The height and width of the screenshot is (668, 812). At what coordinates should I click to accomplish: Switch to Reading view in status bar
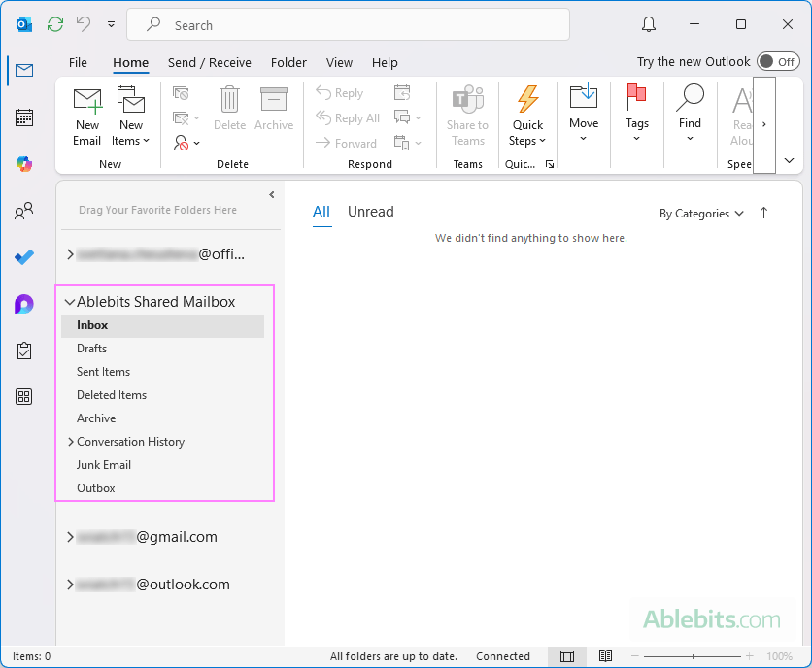coord(605,656)
